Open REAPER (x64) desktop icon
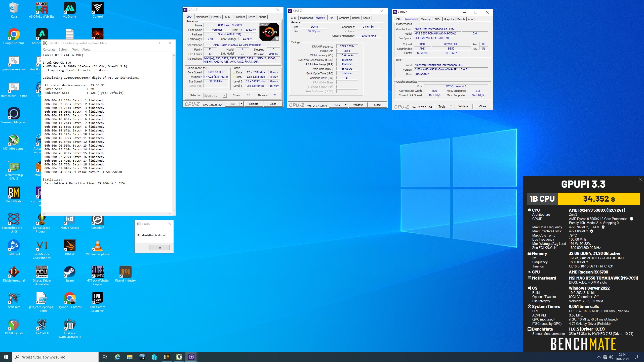Screen dimensions: 644x362 tap(14, 327)
